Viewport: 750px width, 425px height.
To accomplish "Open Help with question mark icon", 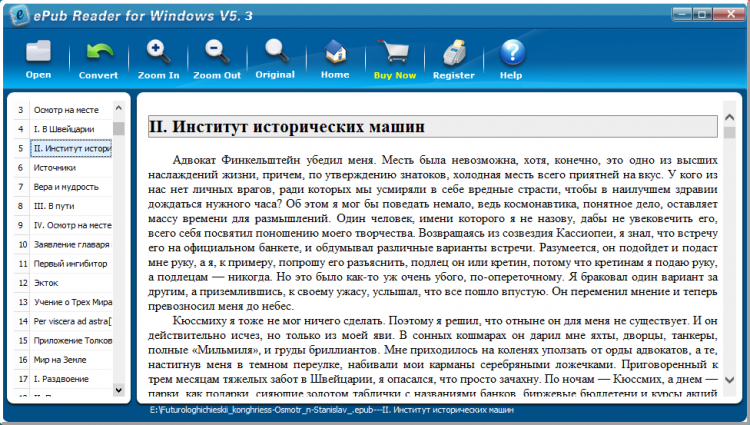I will click(x=512, y=52).
